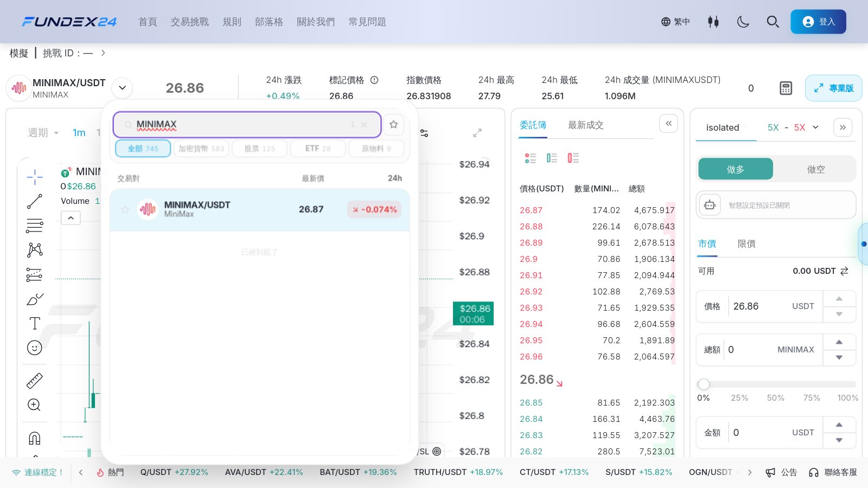Show sell orders only view
Screen dimensions: 868x488
click(x=573, y=158)
